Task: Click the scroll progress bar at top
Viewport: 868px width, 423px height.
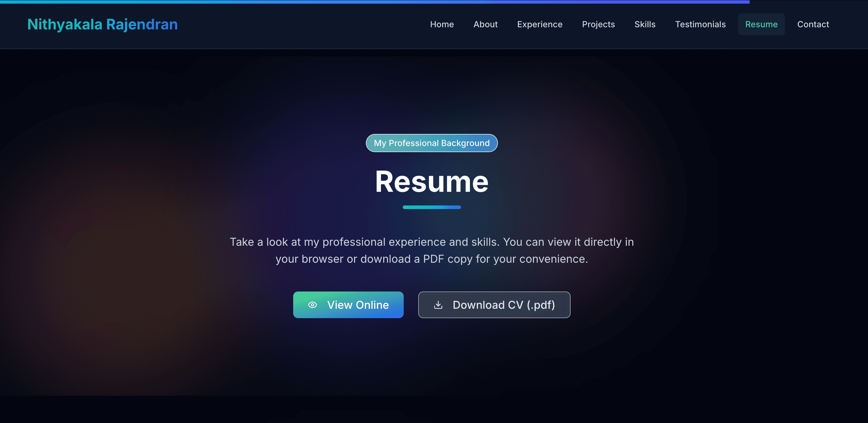Action: [374, 2]
